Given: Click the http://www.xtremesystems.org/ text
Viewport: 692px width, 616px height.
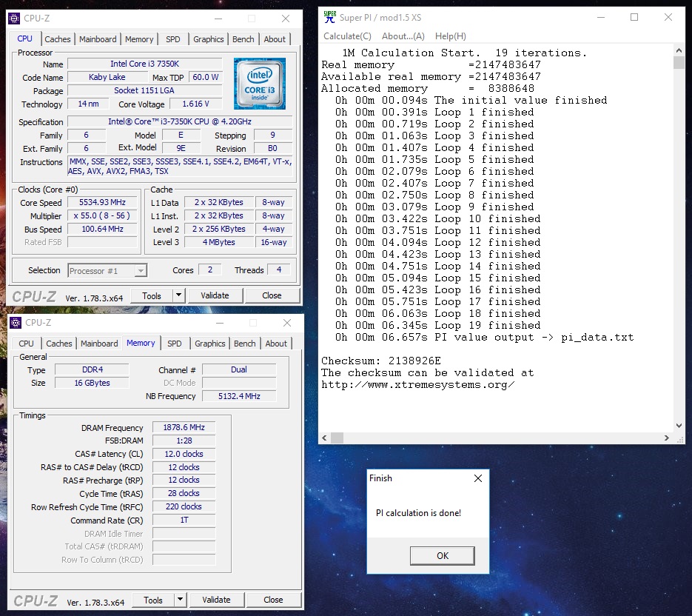Looking at the screenshot, I should (417, 384).
